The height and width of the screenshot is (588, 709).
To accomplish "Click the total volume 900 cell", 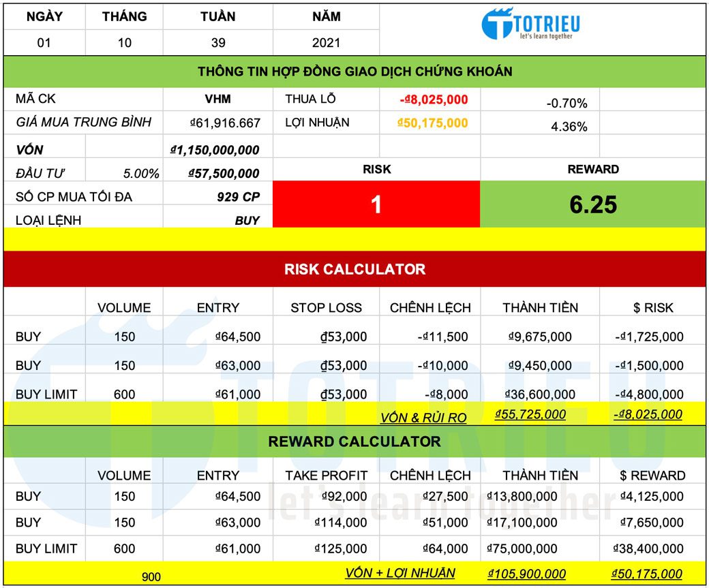I will [x=151, y=577].
